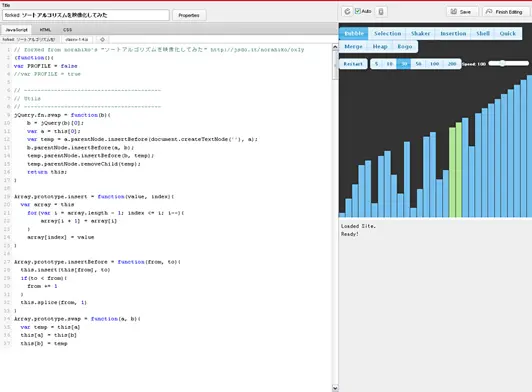Click the Save button
The image size is (532, 392).
(x=461, y=12)
